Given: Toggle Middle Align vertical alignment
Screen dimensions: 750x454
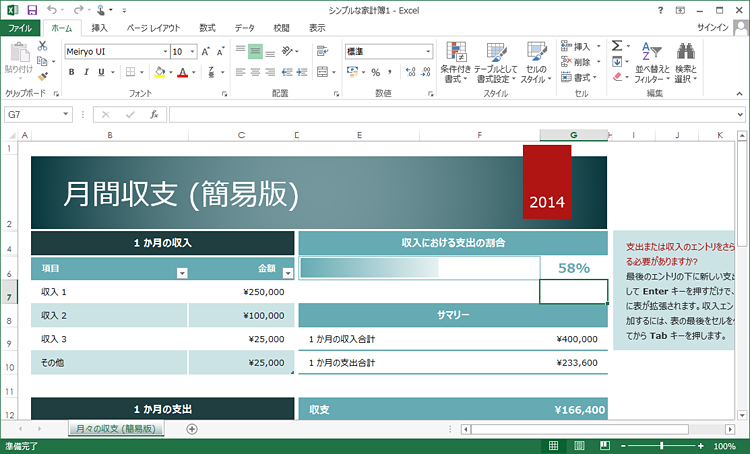Looking at the screenshot, I should coord(255,51).
